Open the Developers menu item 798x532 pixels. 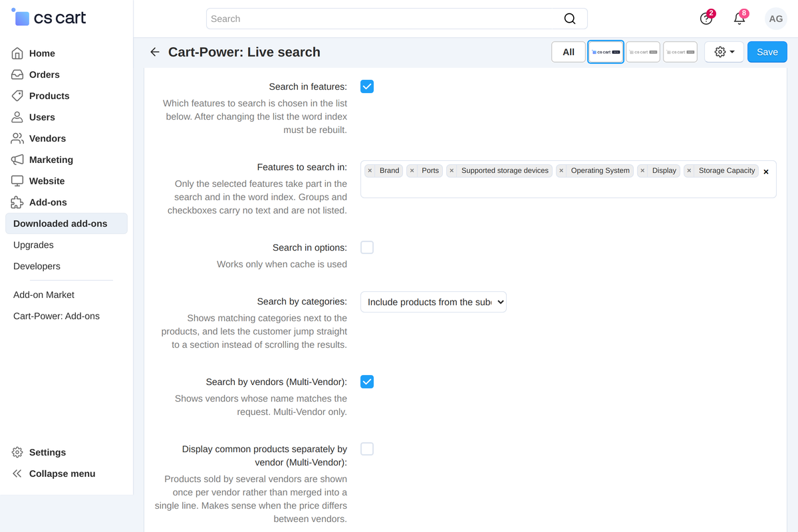(x=37, y=266)
